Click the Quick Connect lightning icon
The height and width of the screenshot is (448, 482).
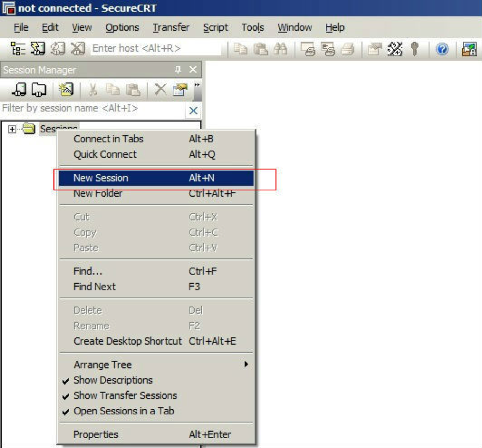(38, 49)
